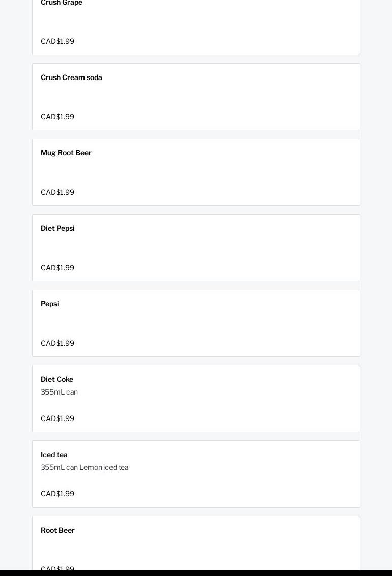Click empty area of Crush Cream soda card
The width and height of the screenshot is (392, 576).
pos(229,97)
